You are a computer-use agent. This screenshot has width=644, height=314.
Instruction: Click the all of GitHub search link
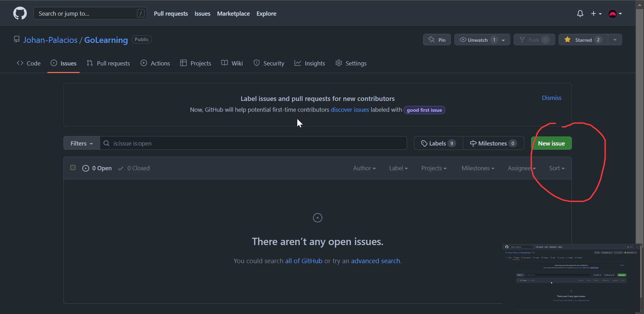(304, 261)
